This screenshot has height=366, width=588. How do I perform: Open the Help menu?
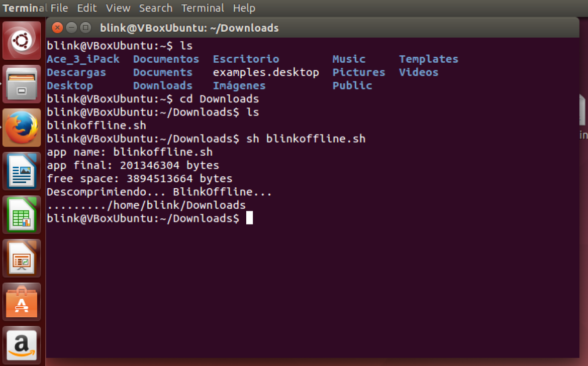[244, 8]
